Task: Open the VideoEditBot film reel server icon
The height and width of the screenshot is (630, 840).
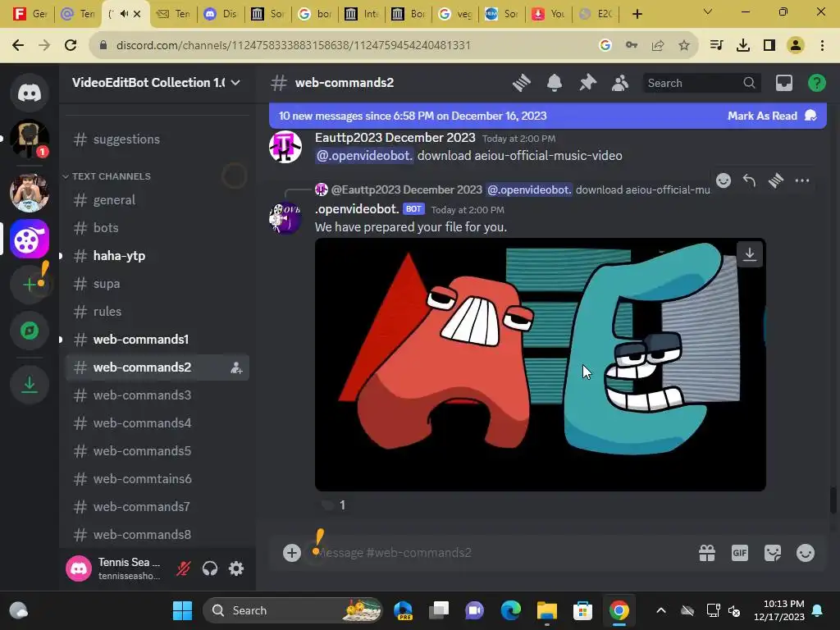Action: [30, 239]
